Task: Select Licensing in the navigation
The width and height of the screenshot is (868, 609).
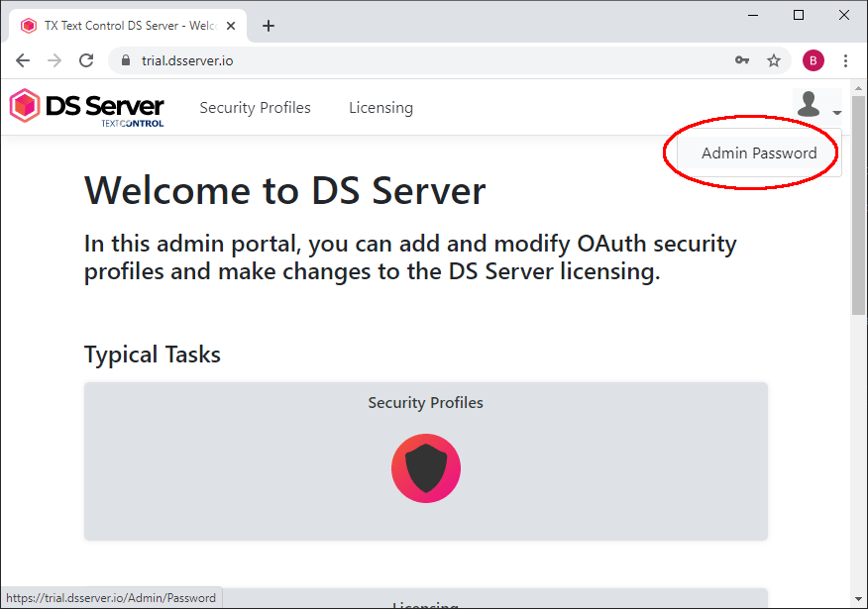Action: point(380,107)
